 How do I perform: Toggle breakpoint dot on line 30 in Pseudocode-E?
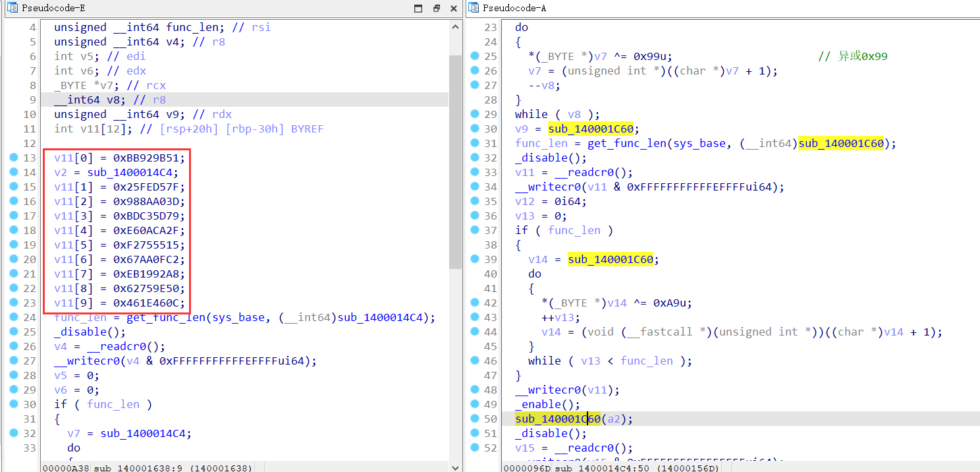14,404
